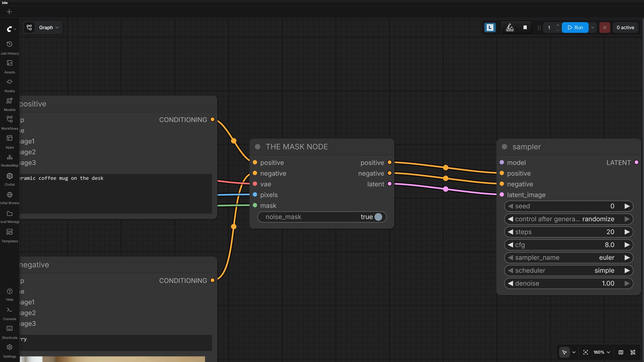
Task: Open the Civitai sidebar panel
Action: 9,179
